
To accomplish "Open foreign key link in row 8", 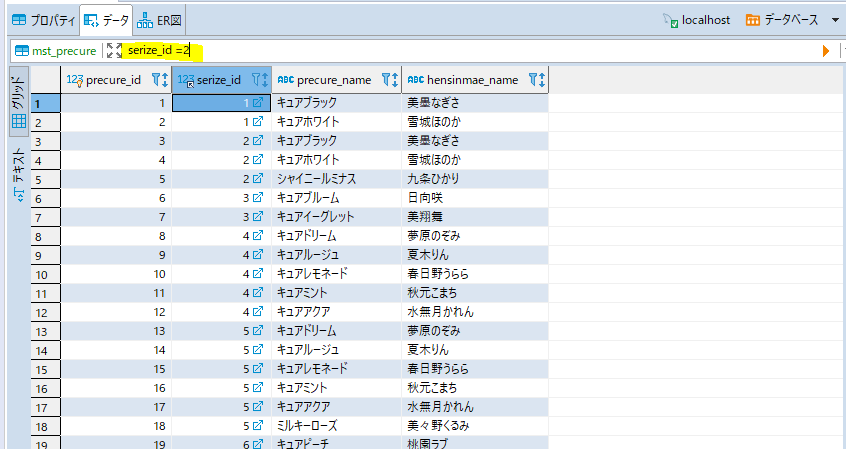I will [258, 235].
